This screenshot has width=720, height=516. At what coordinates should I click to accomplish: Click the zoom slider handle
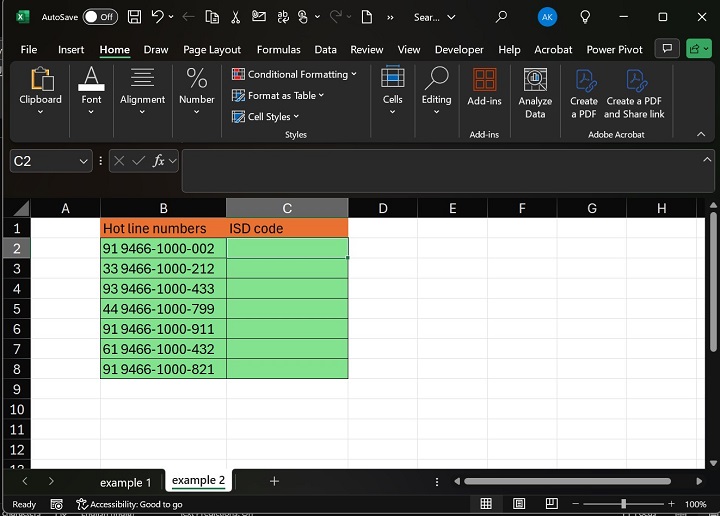[623, 504]
